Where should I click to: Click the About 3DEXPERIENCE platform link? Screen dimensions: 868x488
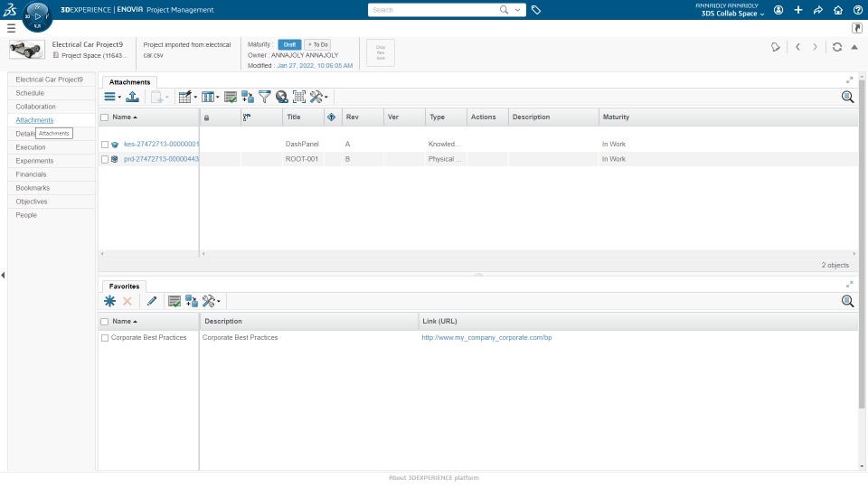(433, 477)
